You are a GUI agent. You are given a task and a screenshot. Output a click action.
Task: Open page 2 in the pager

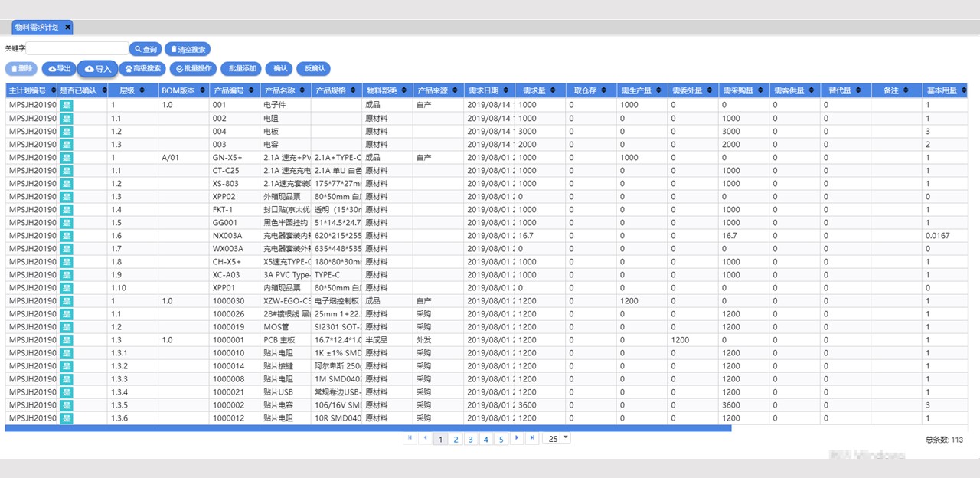click(x=456, y=439)
